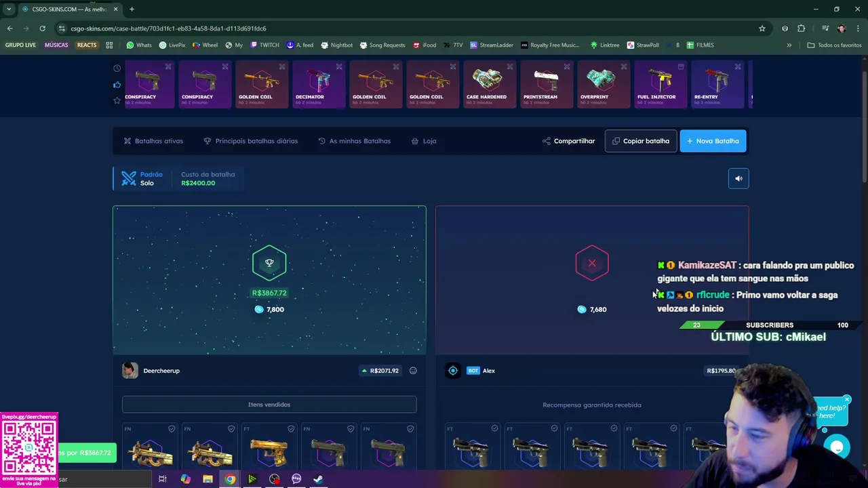This screenshot has width=868, height=488.
Task: Click the green sell-for R$3867.72 button
Action: (x=87, y=453)
